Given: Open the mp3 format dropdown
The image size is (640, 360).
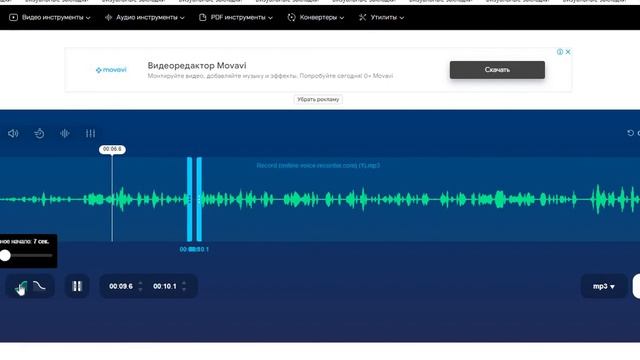Looking at the screenshot, I should click(604, 287).
